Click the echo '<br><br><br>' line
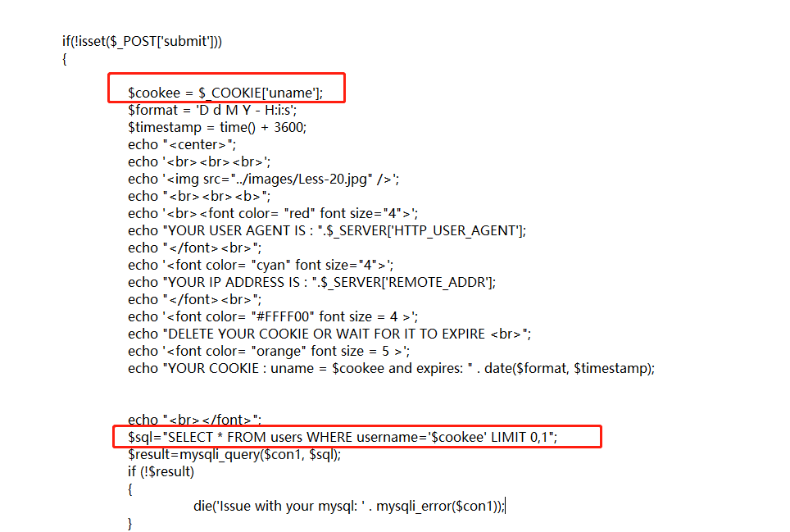Screen dimensions: 790x532 pyautogui.click(x=199, y=161)
